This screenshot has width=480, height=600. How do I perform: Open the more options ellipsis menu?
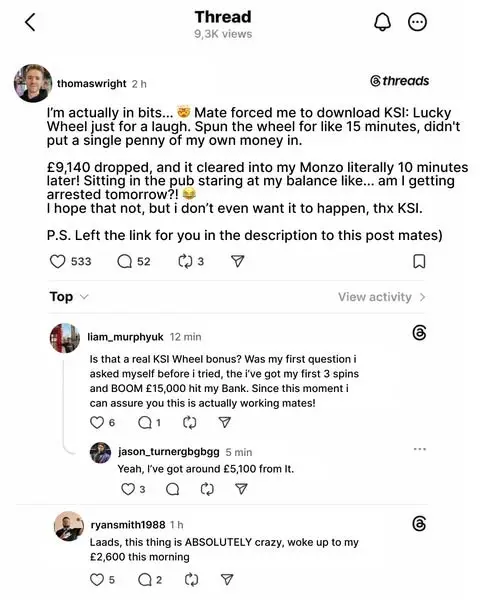click(x=417, y=22)
